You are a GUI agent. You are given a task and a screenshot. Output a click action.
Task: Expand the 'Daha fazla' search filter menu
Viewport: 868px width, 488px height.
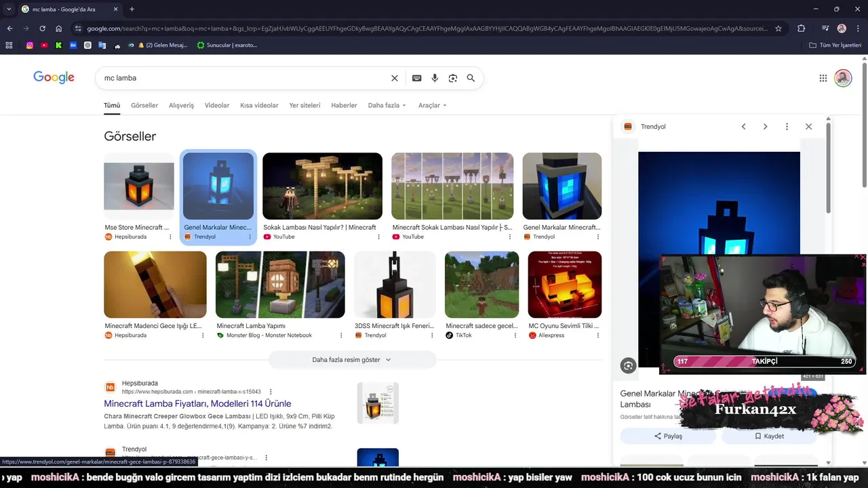pyautogui.click(x=387, y=105)
